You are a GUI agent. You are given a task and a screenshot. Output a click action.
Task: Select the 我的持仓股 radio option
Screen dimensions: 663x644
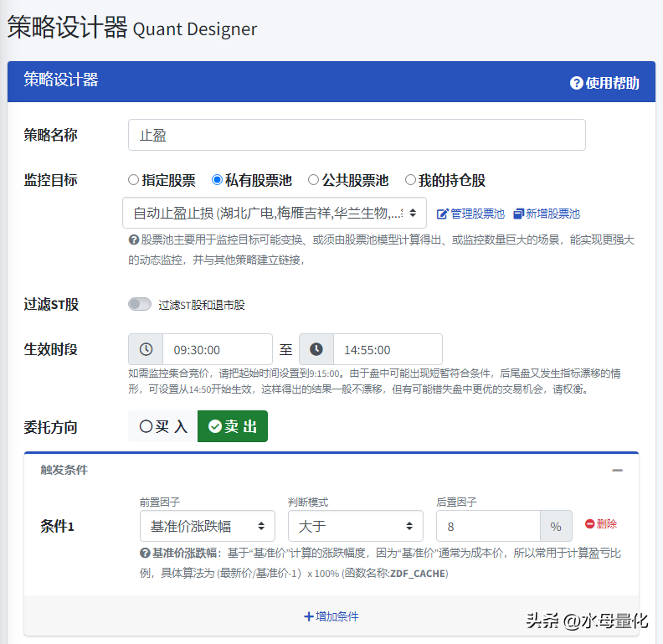coord(445,180)
